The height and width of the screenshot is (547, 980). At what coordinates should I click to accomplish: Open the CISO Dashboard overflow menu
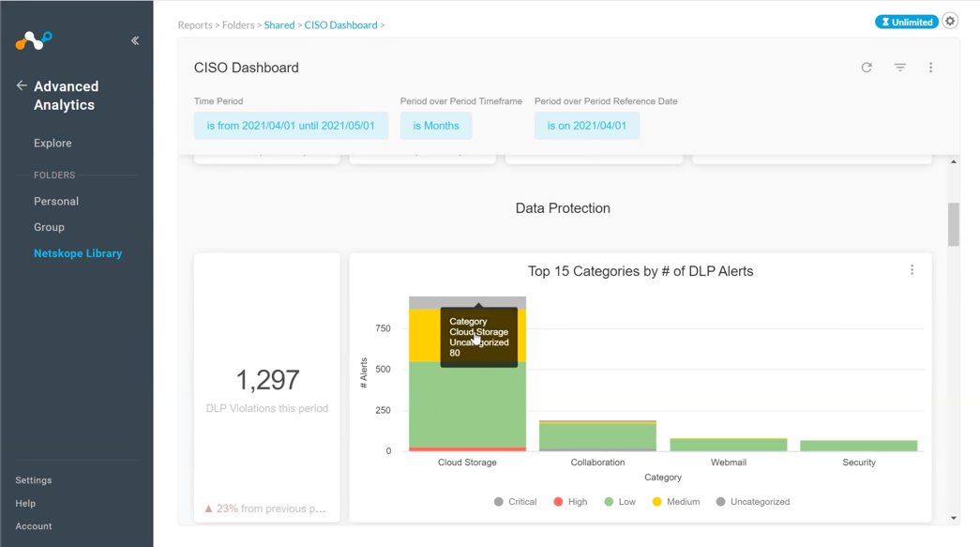pyautogui.click(x=930, y=68)
